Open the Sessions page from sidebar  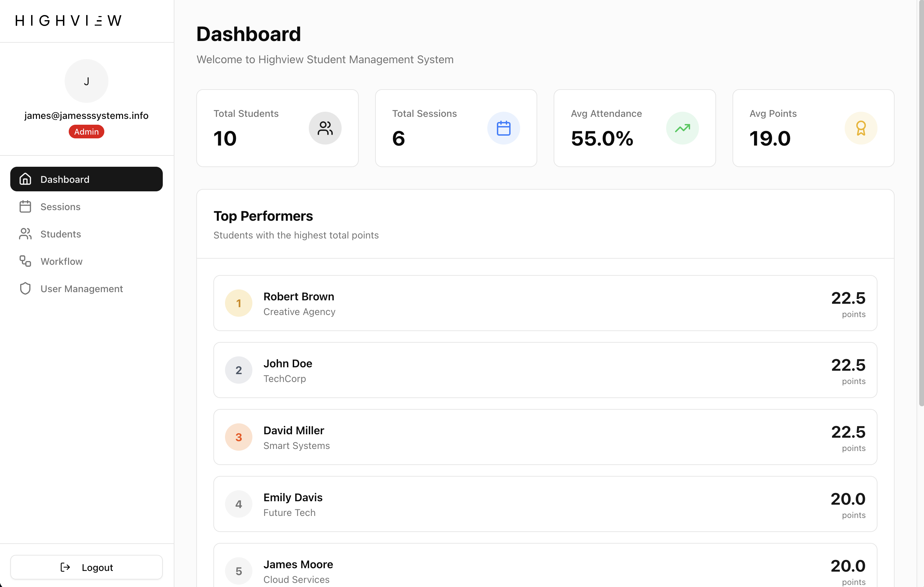[x=60, y=207]
